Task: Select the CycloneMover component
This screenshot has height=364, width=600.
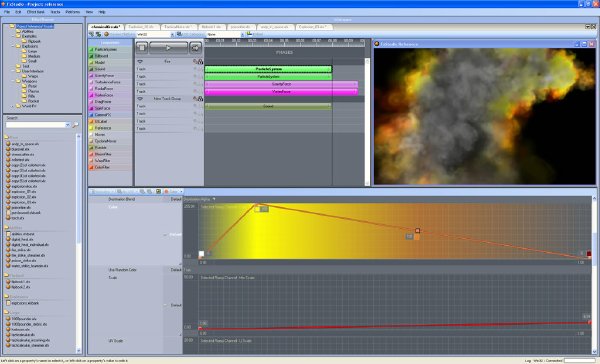Action: (110, 141)
